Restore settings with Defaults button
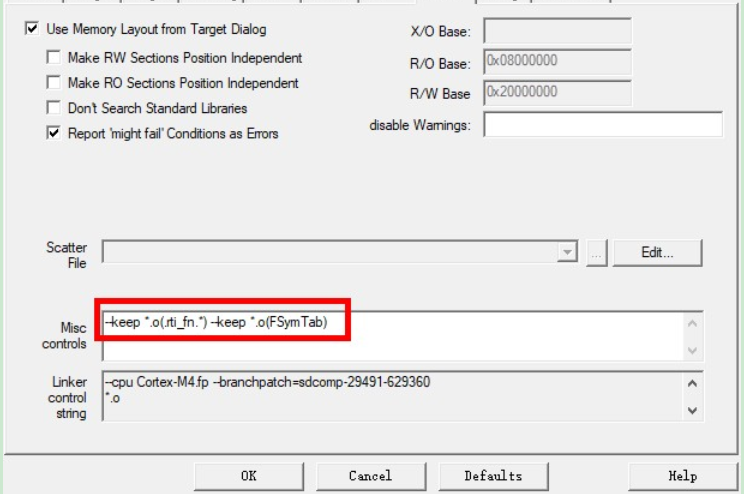 click(493, 476)
